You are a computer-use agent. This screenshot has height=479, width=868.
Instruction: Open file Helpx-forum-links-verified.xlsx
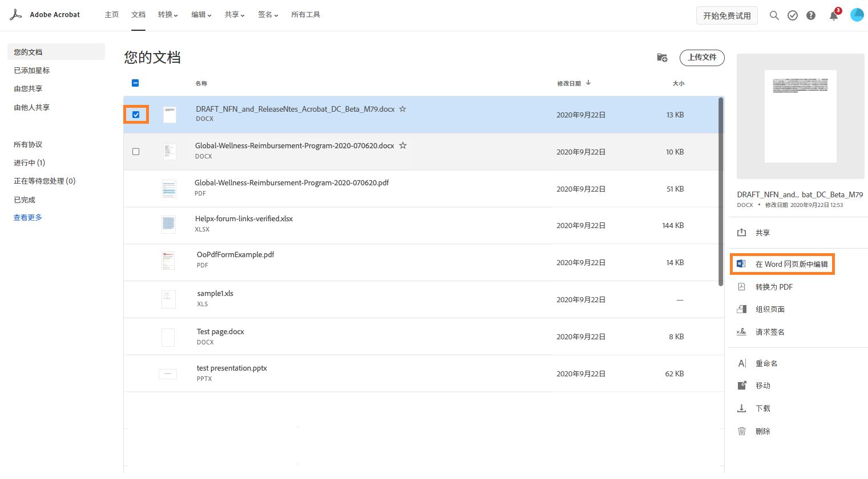(244, 218)
